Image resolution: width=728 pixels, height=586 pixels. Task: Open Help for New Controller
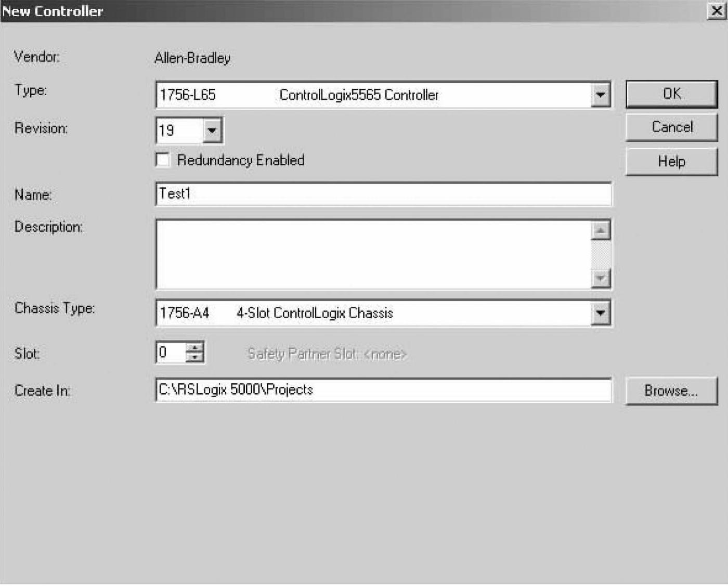coord(671,162)
